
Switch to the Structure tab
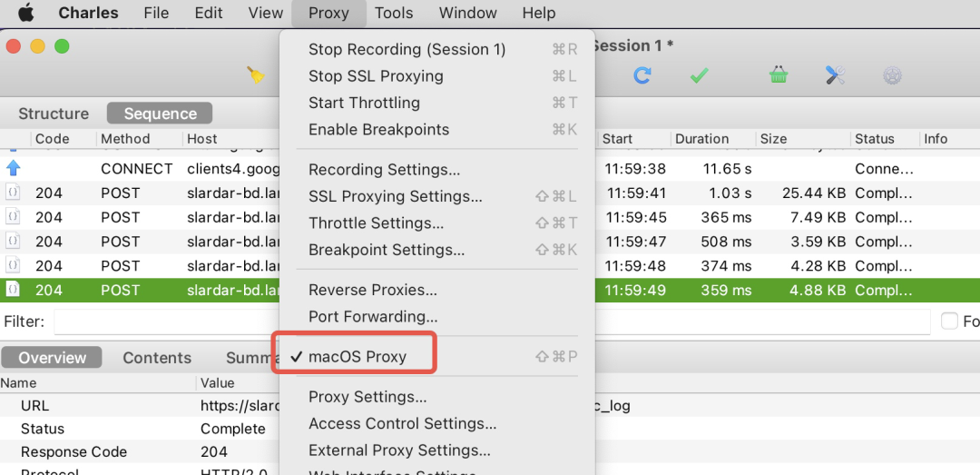[54, 114]
